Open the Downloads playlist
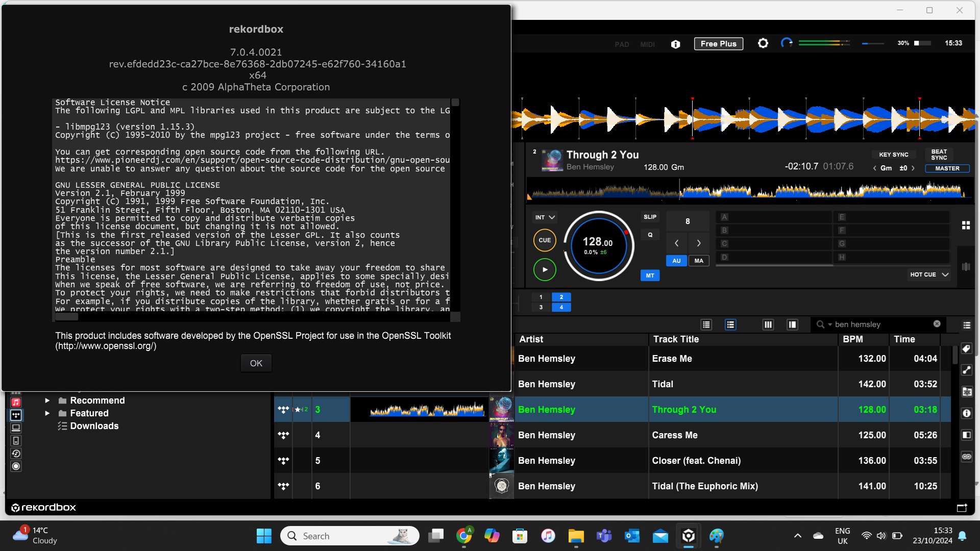 [94, 426]
